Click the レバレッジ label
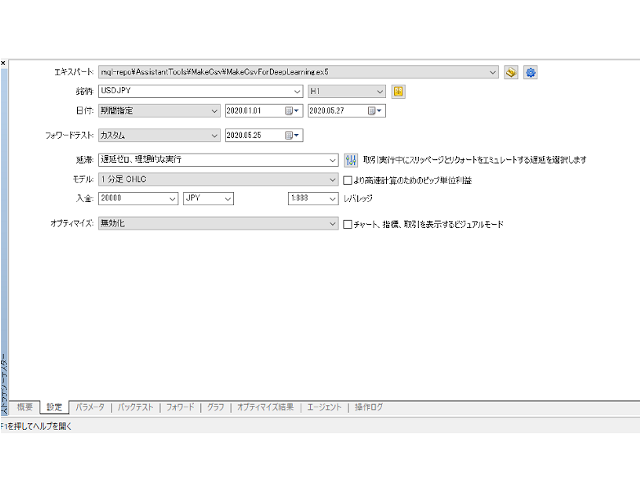Screen dimensions: 640x480 358,198
